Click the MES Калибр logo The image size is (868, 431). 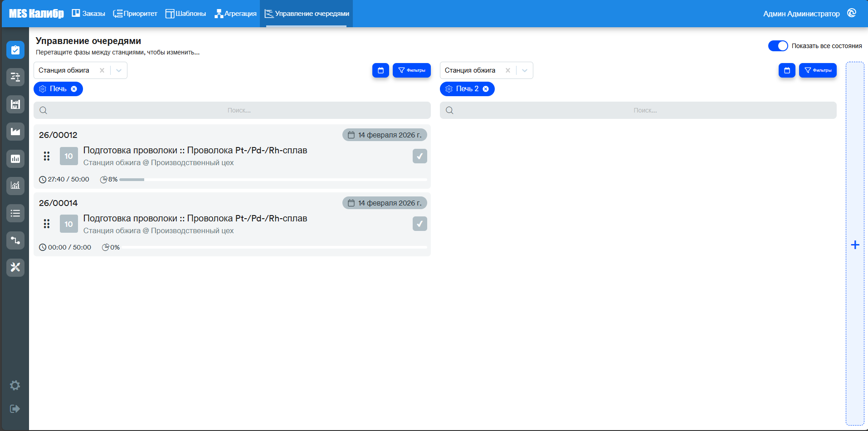coord(36,14)
